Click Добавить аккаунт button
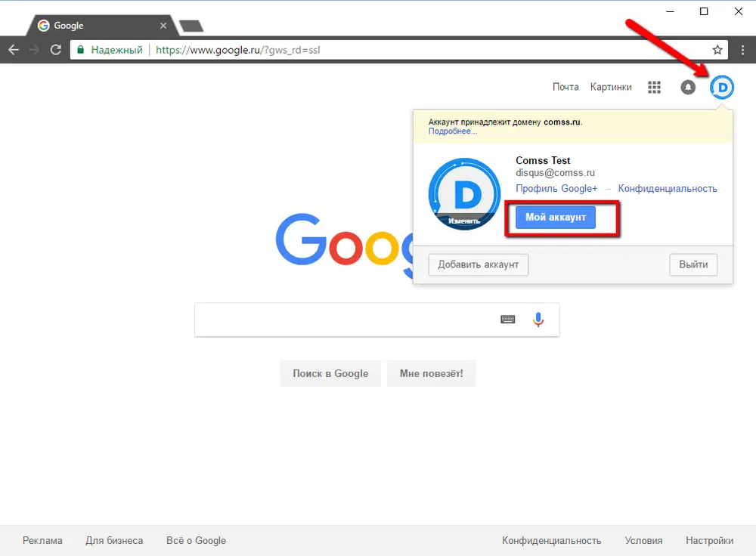756x556 pixels. [x=479, y=264]
